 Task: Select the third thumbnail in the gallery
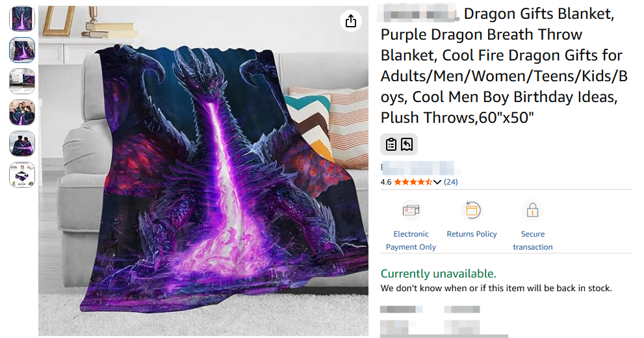(22, 81)
